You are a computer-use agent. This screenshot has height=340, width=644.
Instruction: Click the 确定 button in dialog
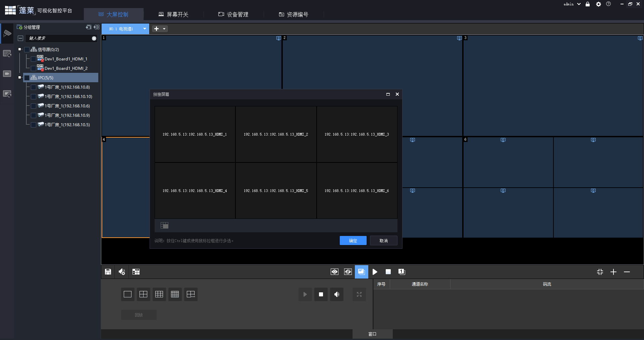pos(353,241)
